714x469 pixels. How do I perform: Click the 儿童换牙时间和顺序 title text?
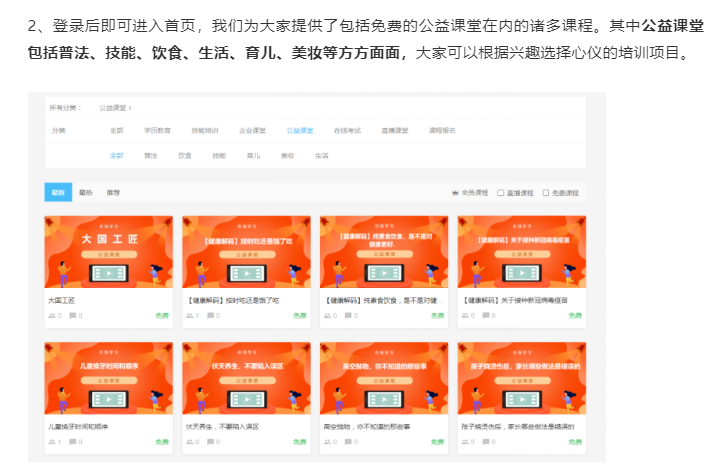click(x=78, y=427)
